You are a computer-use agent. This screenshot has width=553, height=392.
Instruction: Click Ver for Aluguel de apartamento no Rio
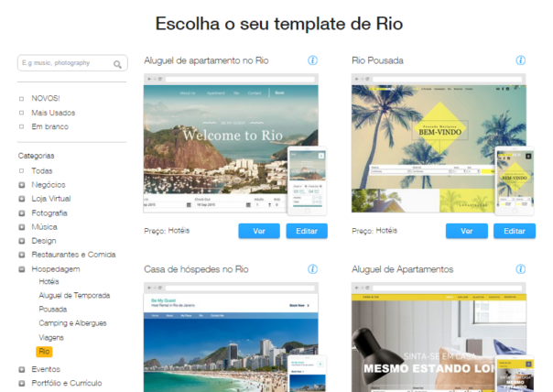pos(259,231)
